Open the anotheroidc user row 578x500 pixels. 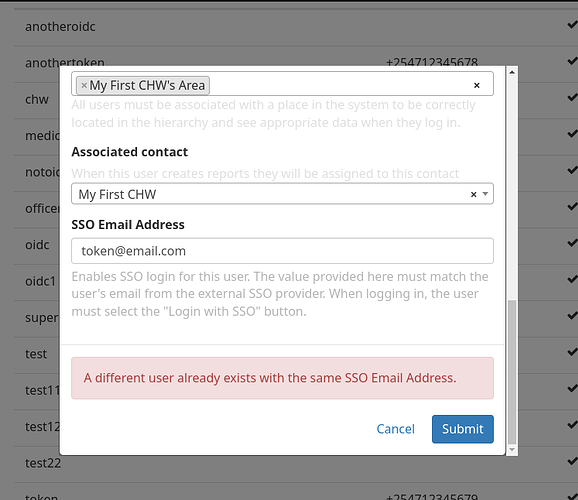[x=296, y=27]
